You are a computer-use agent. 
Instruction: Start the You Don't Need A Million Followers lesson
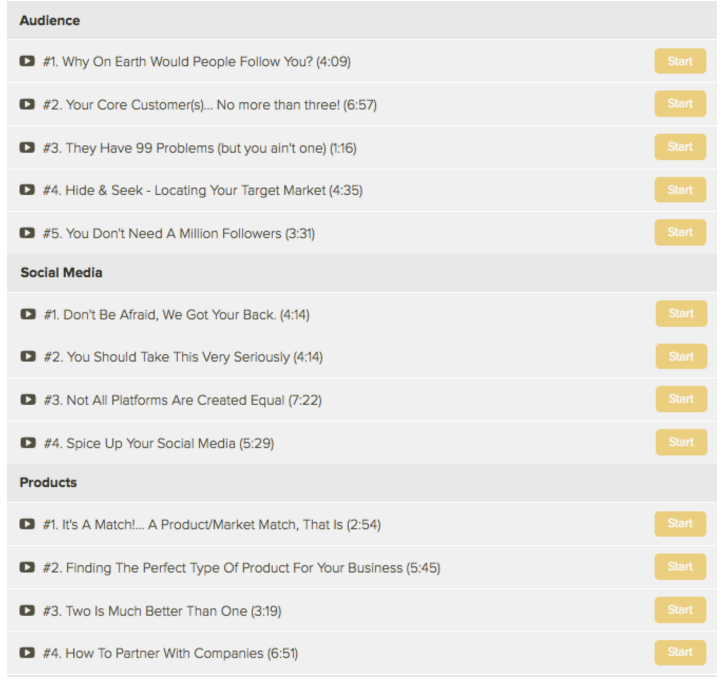[x=680, y=232]
